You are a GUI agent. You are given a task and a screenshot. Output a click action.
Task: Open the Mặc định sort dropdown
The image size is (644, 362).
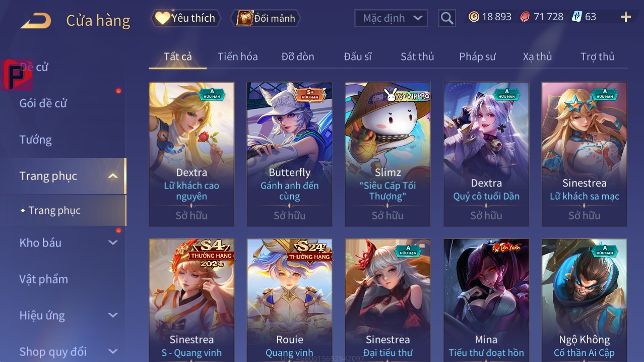391,18
